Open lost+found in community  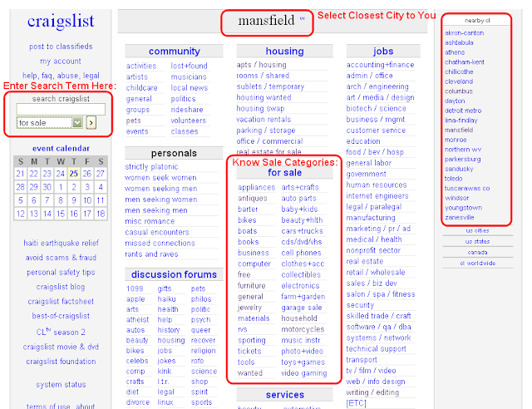pos(189,66)
